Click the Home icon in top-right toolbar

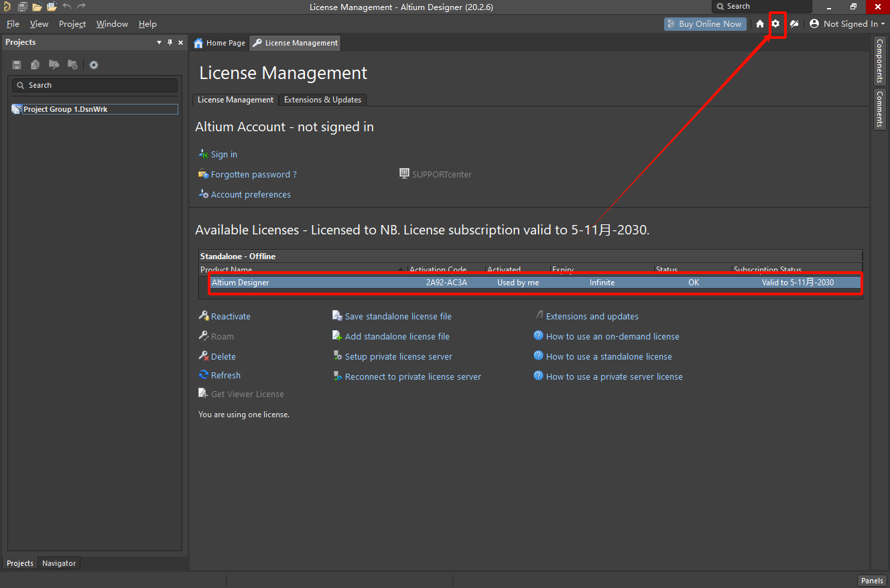760,24
